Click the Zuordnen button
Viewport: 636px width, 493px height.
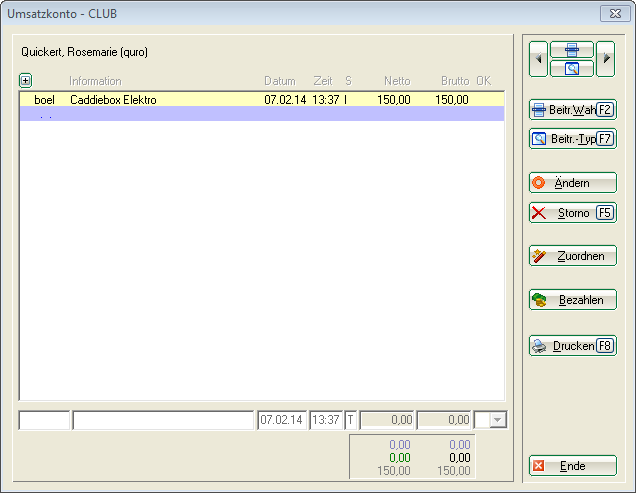click(x=573, y=256)
